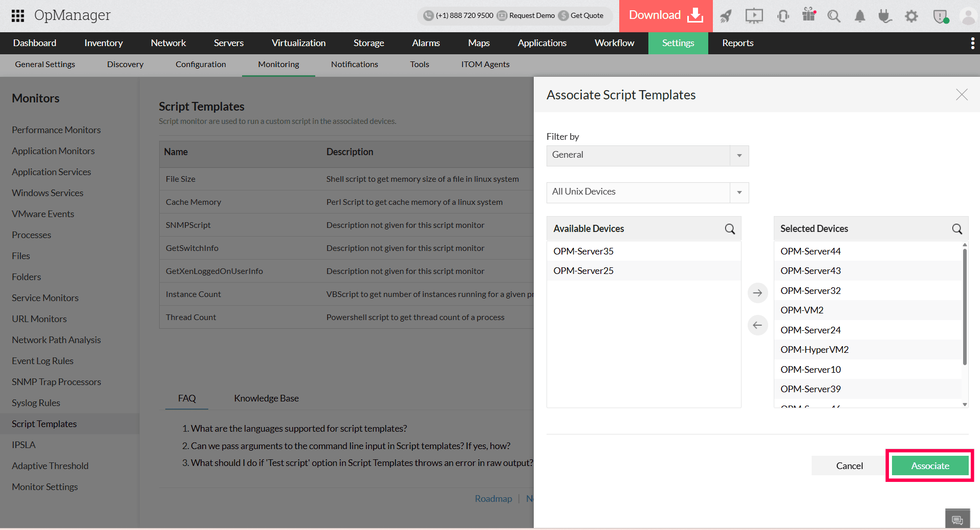Image resolution: width=980 pixels, height=530 pixels.
Task: Open the OpManager apps grid menu
Action: [x=17, y=16]
